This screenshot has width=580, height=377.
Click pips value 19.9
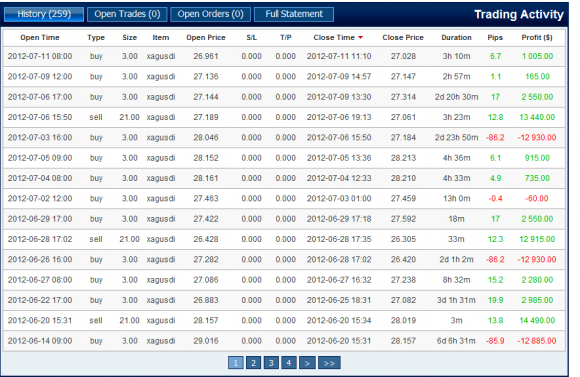point(496,300)
